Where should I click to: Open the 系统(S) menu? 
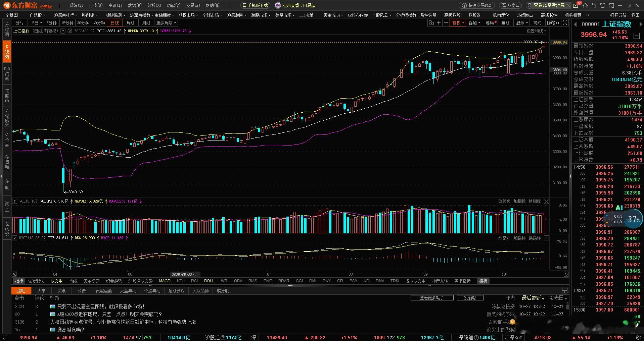(x=76, y=5)
